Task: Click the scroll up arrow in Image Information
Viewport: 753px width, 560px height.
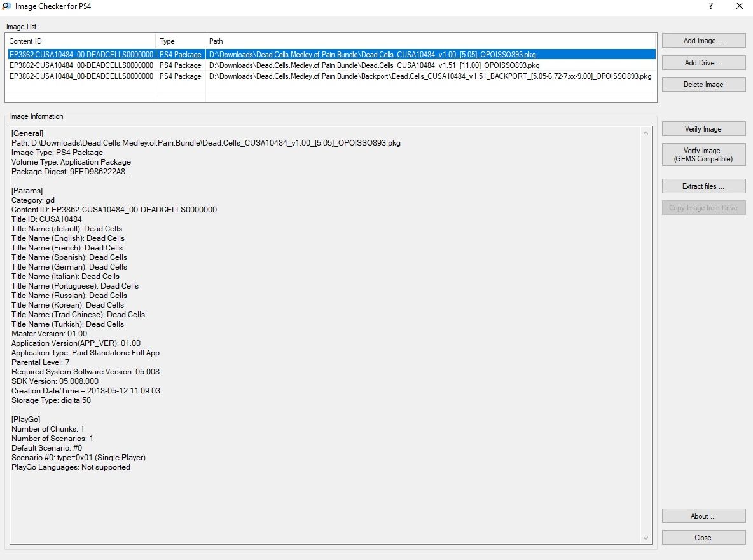Action: pos(646,133)
